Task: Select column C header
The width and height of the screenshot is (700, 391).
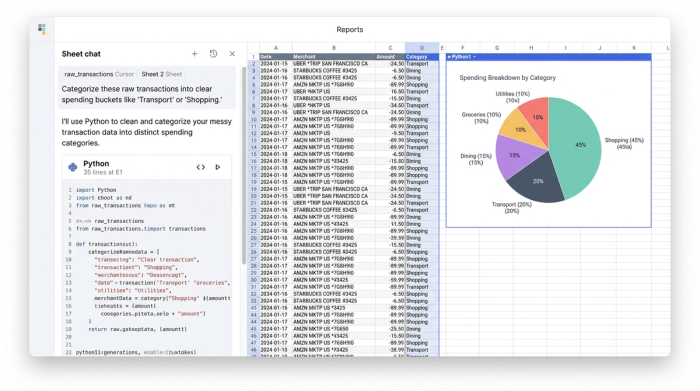Action: pyautogui.click(x=390, y=48)
